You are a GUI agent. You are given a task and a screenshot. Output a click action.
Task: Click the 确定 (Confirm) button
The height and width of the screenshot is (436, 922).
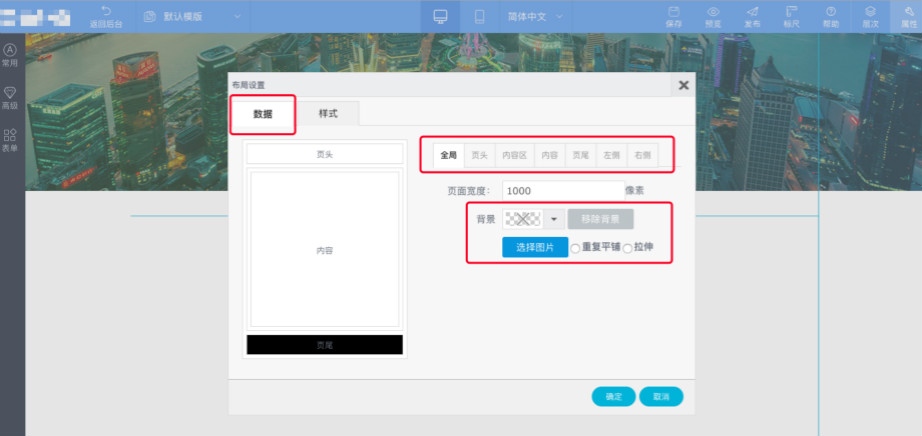[613, 397]
